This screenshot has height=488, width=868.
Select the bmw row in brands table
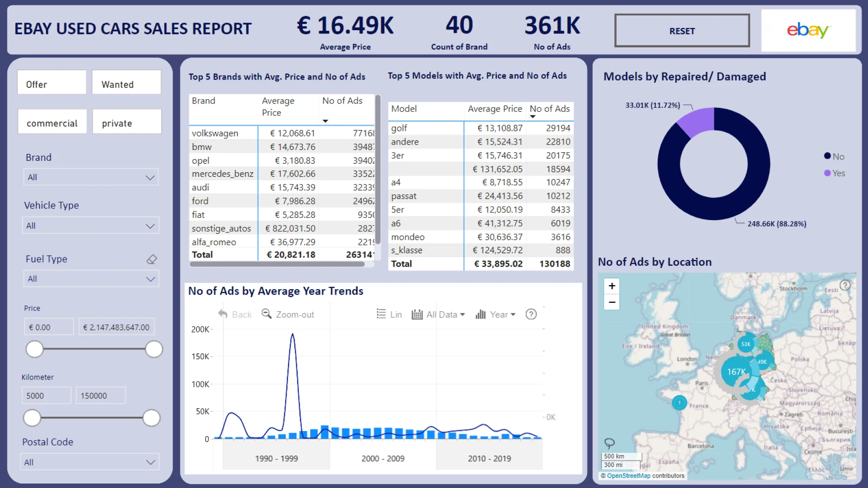[x=282, y=147]
